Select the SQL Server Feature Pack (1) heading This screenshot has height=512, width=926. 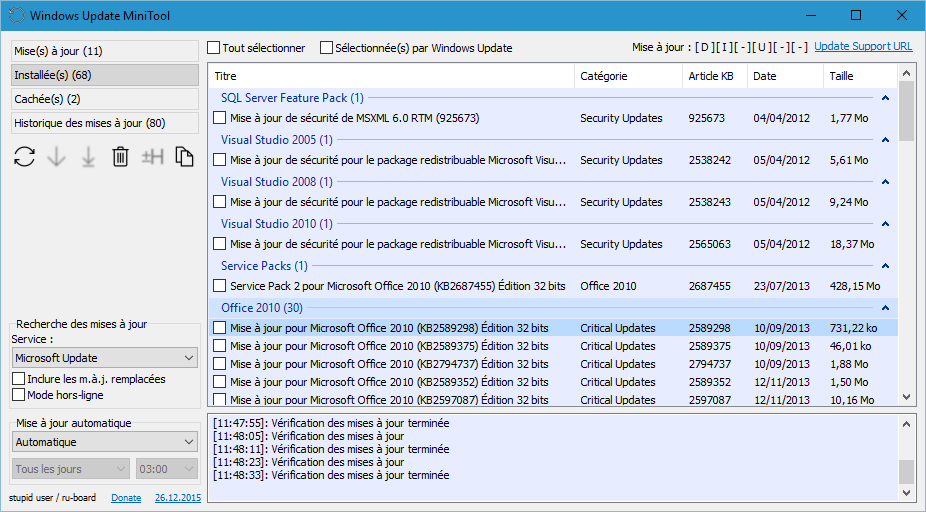click(292, 98)
